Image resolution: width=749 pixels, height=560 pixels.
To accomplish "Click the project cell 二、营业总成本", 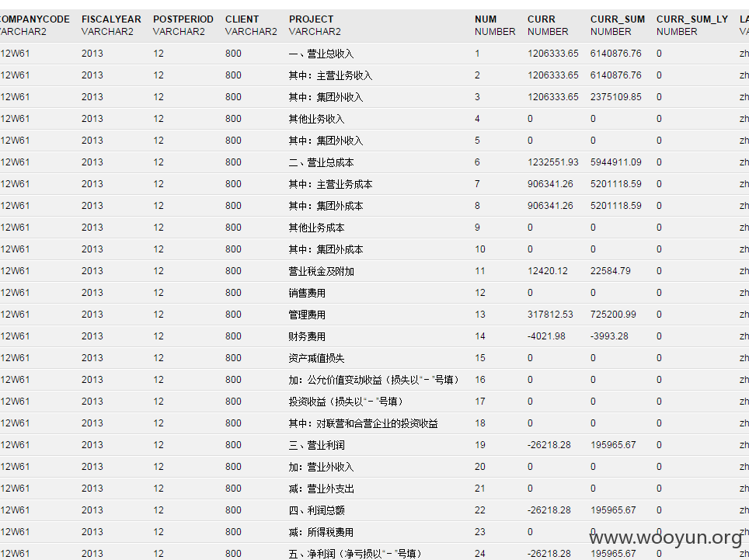I will pyautogui.click(x=321, y=162).
